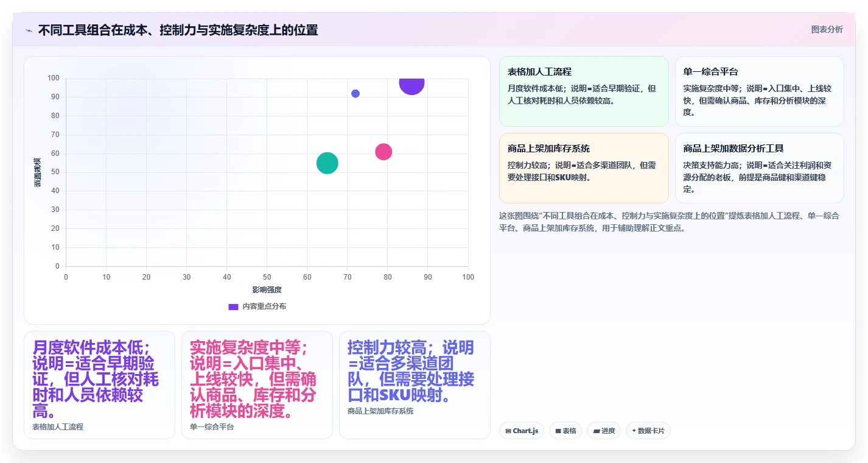This screenshot has width=868, height=463.
Task: Click the teal bubble in the chart
Action: point(327,163)
